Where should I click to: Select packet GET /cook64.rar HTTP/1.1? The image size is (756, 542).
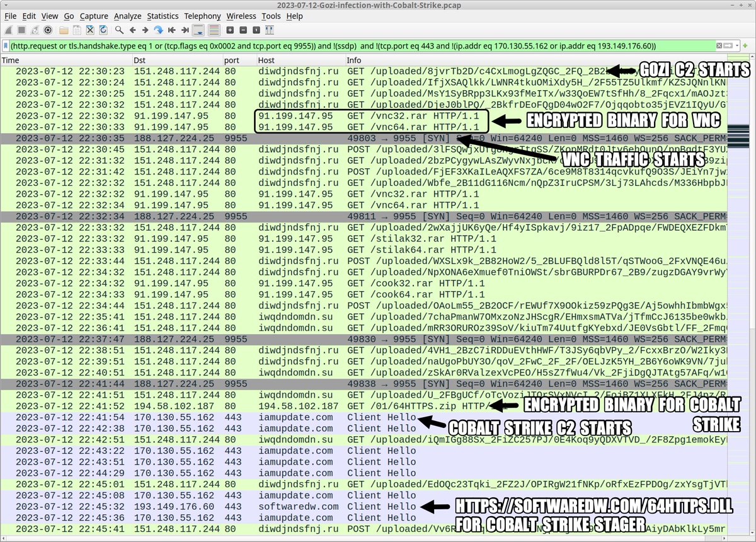[364, 294]
